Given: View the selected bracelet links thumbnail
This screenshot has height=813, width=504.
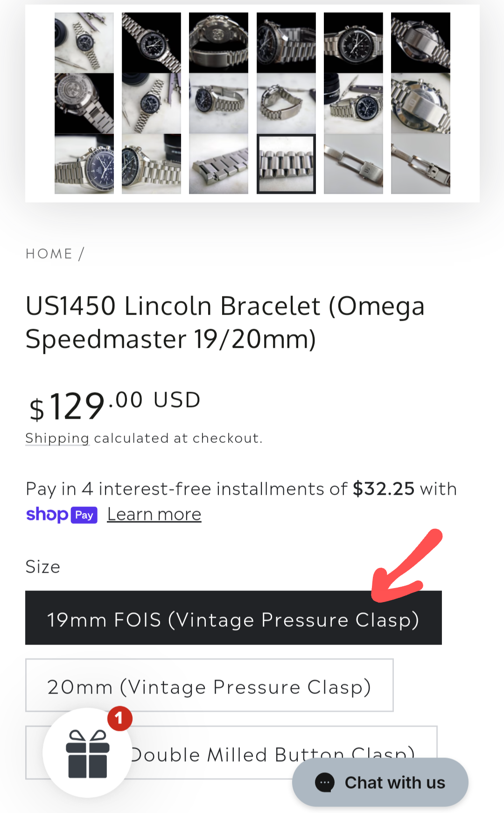Looking at the screenshot, I should [286, 164].
